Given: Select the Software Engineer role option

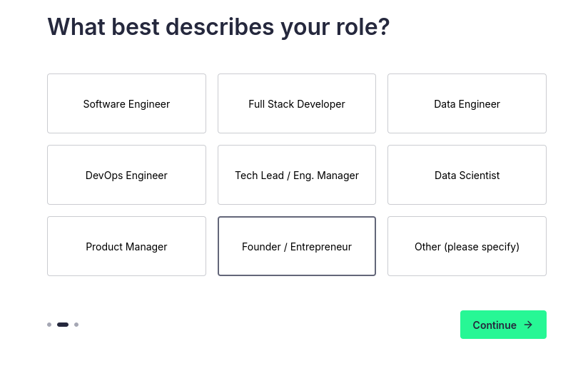Looking at the screenshot, I should (126, 103).
